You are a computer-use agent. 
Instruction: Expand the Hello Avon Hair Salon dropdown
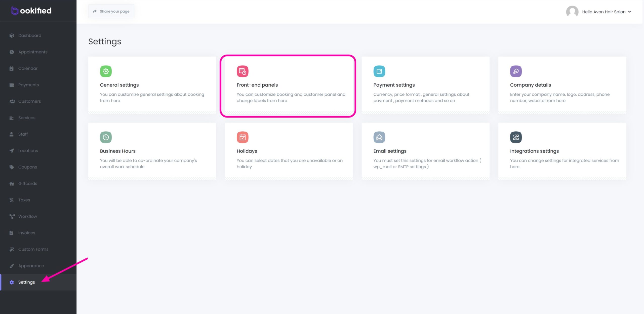tap(629, 12)
